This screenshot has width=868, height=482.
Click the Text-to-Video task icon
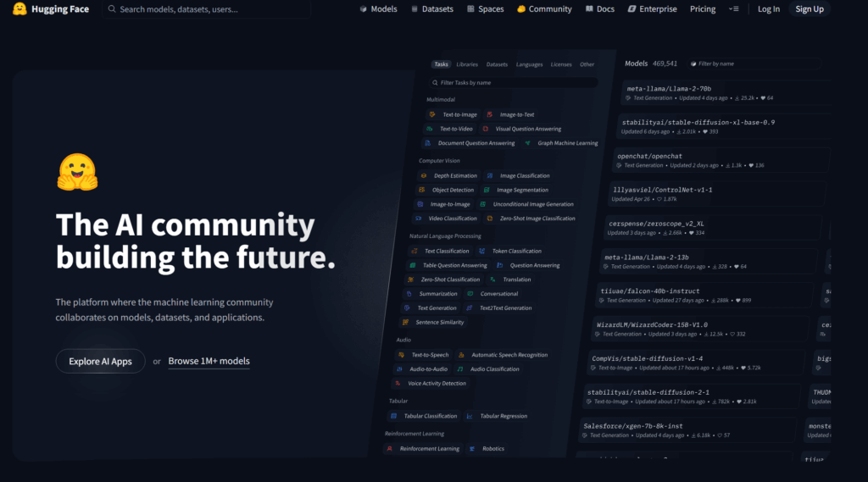pos(430,129)
